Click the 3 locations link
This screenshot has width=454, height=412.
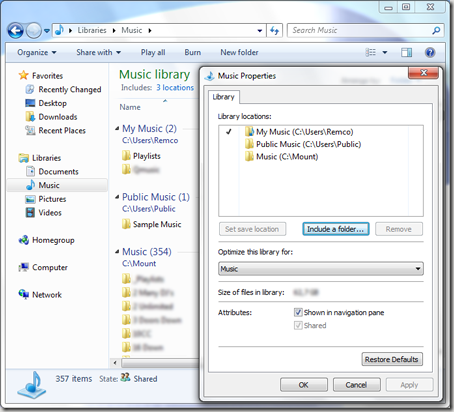175,87
